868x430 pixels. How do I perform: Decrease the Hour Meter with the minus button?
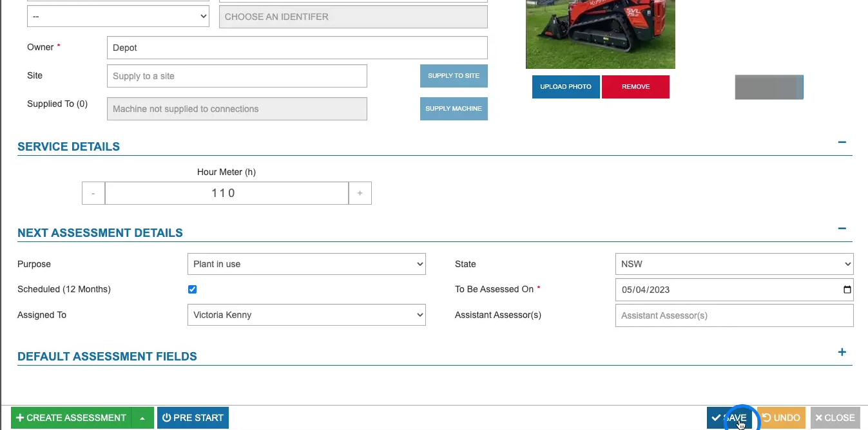(93, 193)
